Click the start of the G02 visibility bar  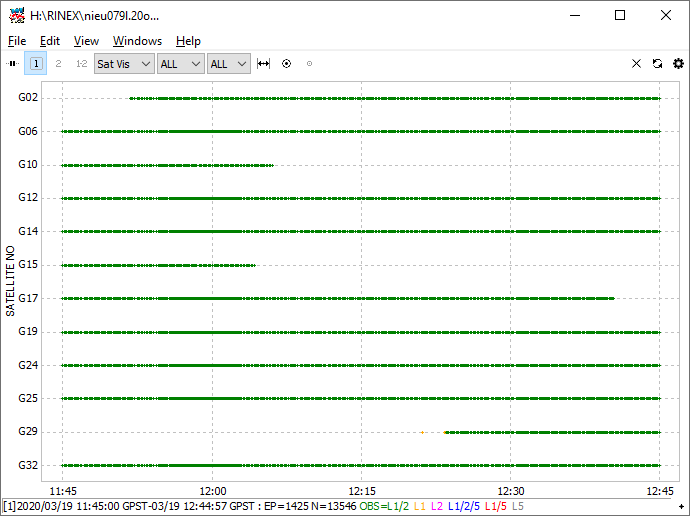pos(131,99)
